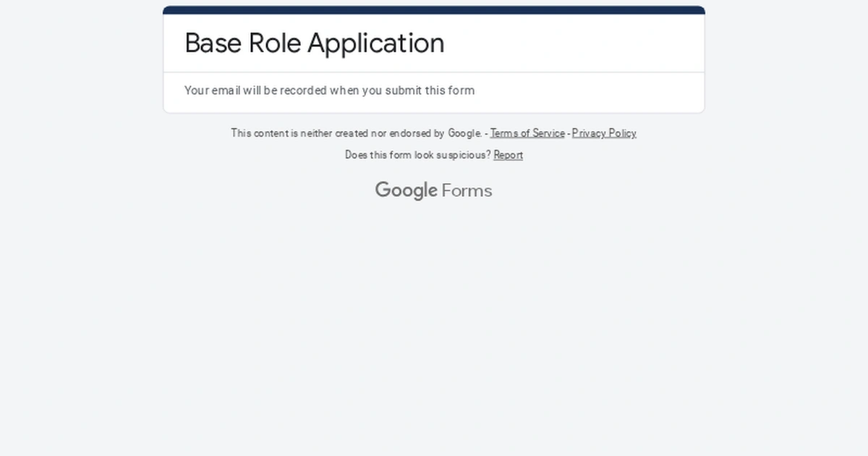Click the Report link to flag the form
The height and width of the screenshot is (456, 868).
pyautogui.click(x=509, y=155)
